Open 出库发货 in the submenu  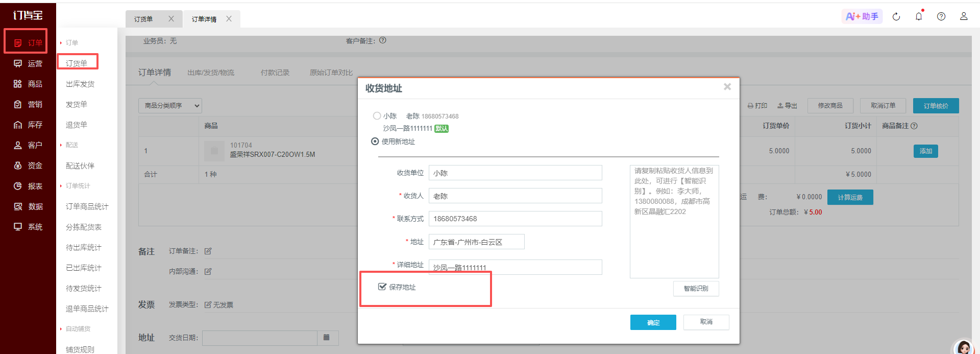pyautogui.click(x=80, y=84)
